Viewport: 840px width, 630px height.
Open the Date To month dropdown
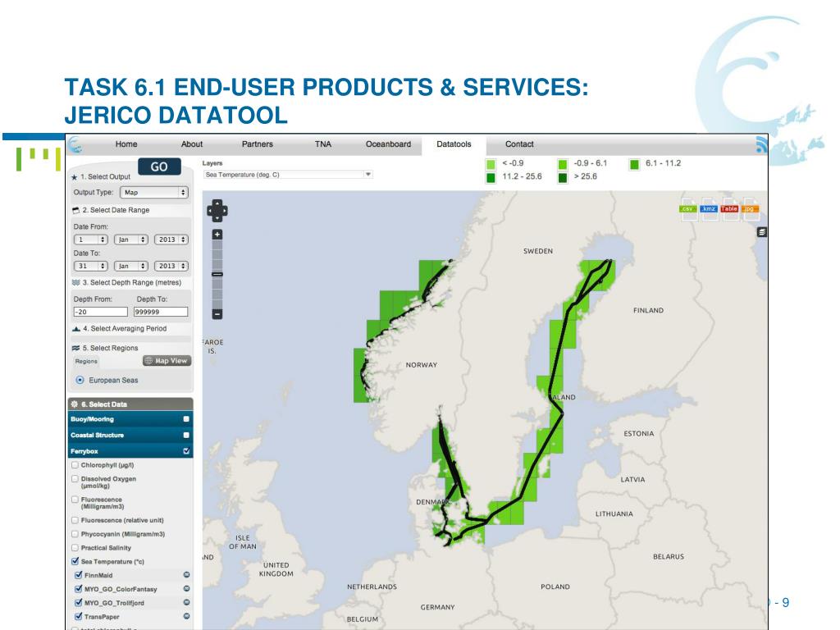pyautogui.click(x=130, y=266)
